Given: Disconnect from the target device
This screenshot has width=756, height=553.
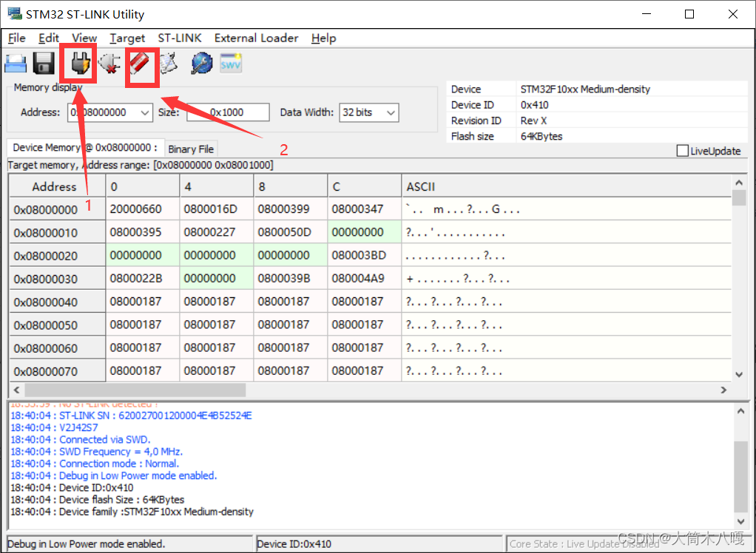Looking at the screenshot, I should (x=109, y=64).
